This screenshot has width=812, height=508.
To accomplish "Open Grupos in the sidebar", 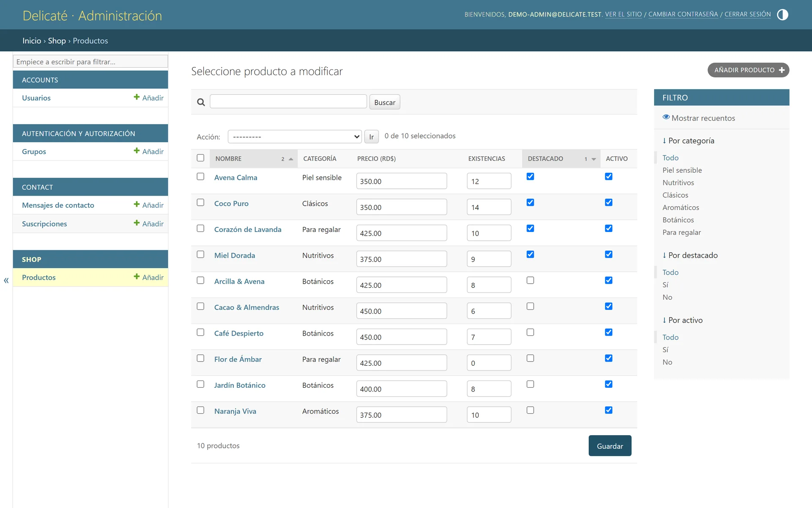I will pos(34,152).
